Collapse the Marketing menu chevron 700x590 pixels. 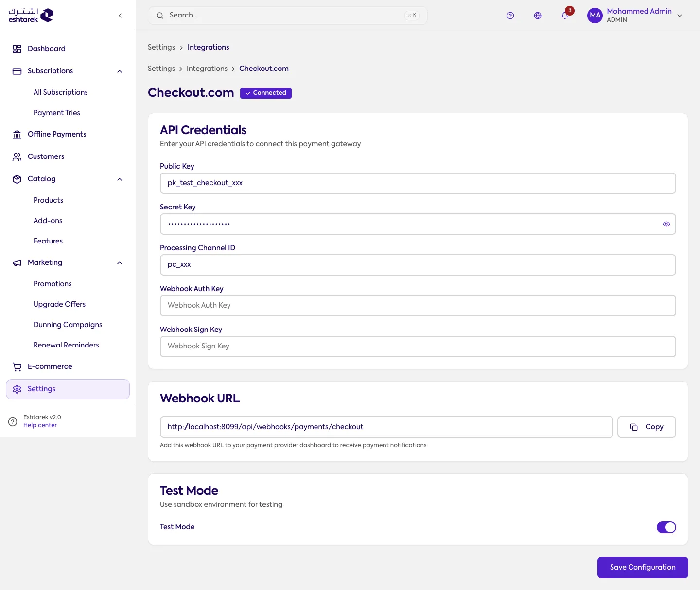click(120, 263)
